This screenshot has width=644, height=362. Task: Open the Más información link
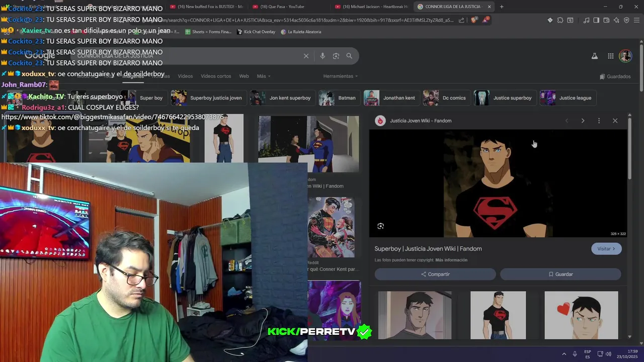(451, 260)
